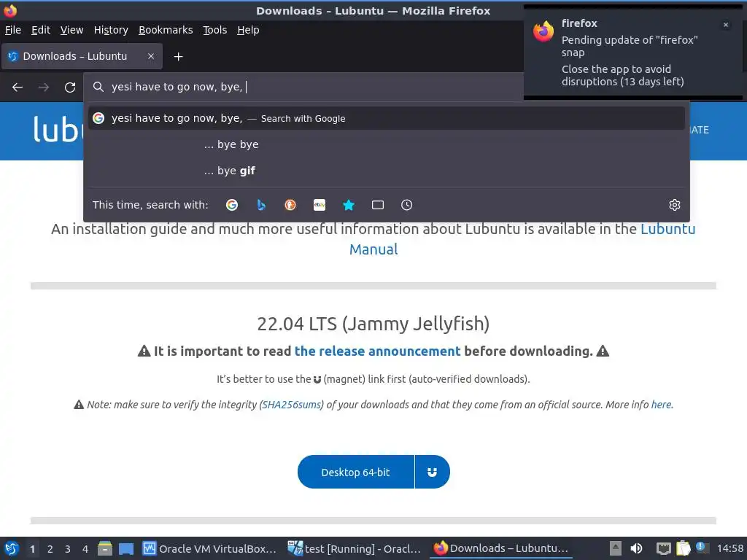Switch to workspace 2
The height and width of the screenshot is (560, 747).
(50, 548)
